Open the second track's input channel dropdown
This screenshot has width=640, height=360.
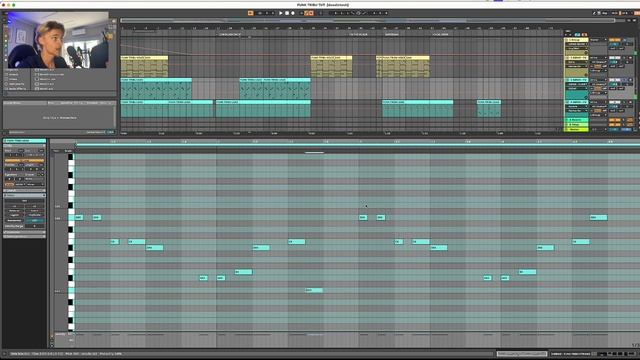pyautogui.click(x=598, y=62)
